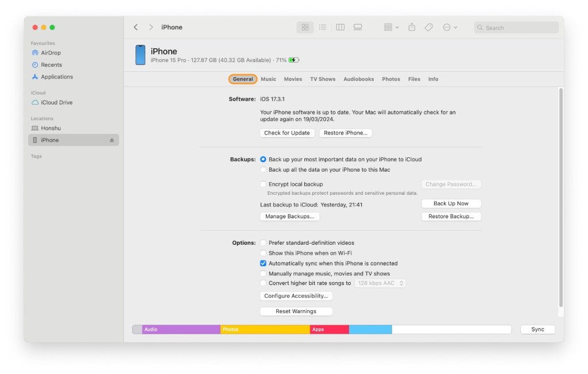Eject the iPhone from sidebar
The image size is (588, 374).
112,140
